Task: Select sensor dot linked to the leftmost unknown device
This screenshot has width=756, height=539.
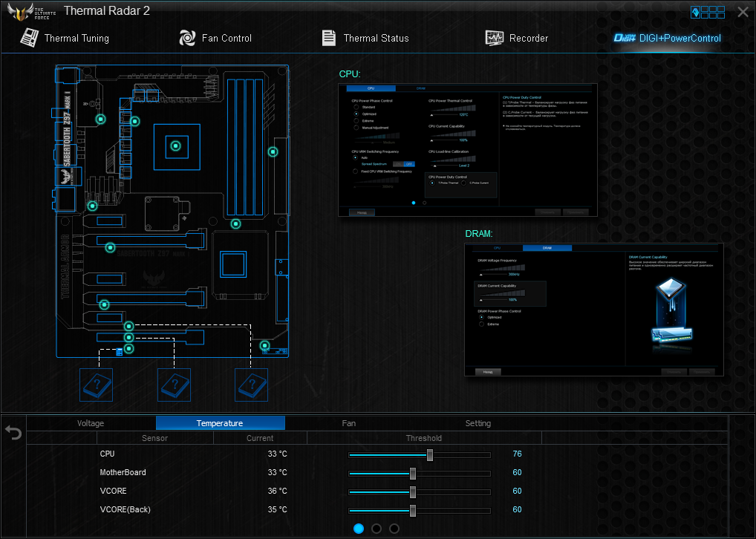Action: click(x=128, y=348)
